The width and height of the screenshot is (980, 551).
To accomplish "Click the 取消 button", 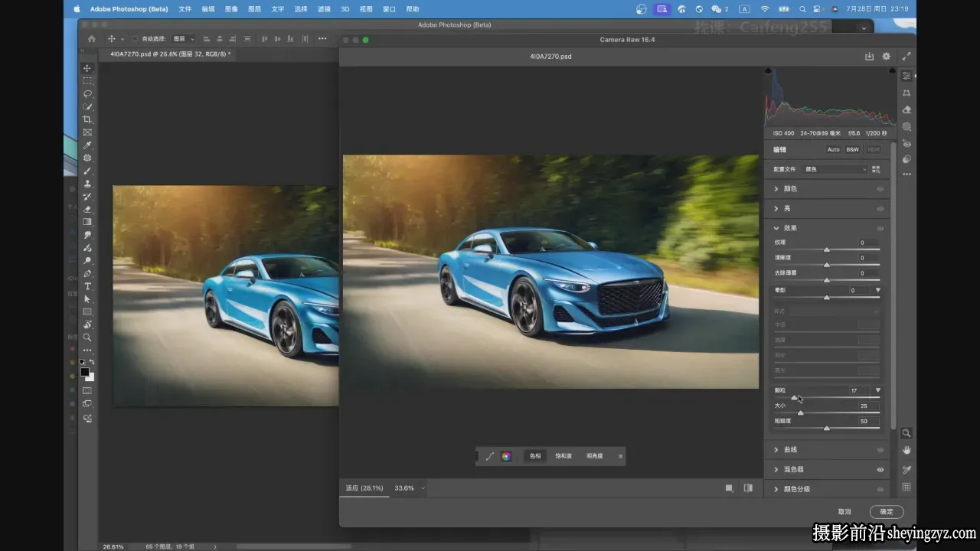I will pos(844,512).
